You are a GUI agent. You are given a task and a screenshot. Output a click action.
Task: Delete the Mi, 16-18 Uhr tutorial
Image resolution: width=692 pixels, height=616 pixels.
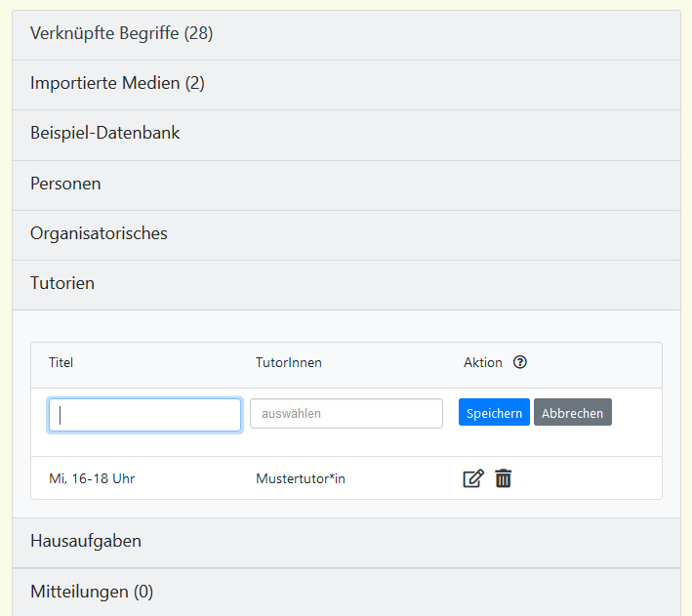[x=503, y=478]
